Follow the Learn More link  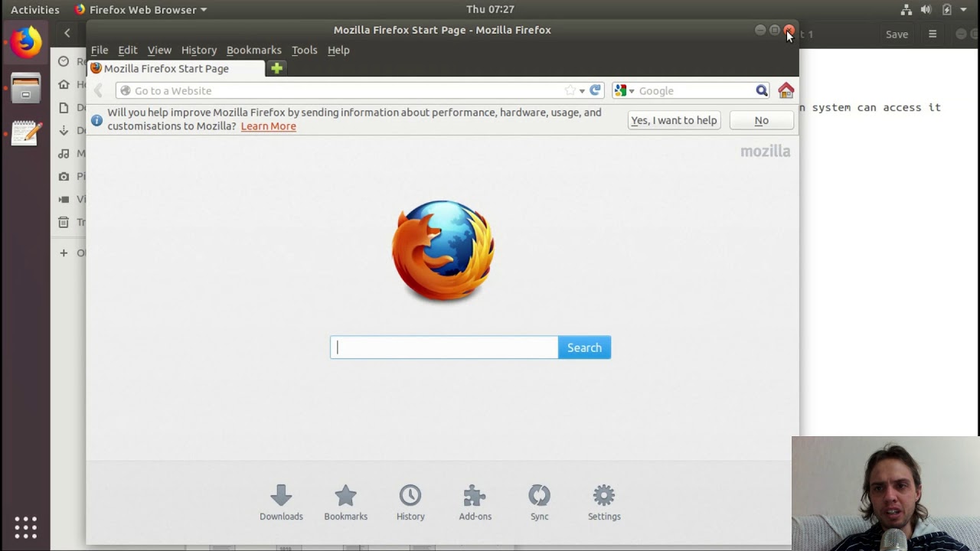click(x=268, y=126)
